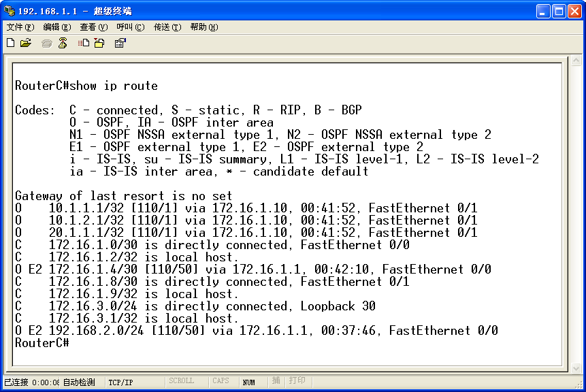
Task: Click the Open folder toolbar icon
Action: [x=26, y=44]
